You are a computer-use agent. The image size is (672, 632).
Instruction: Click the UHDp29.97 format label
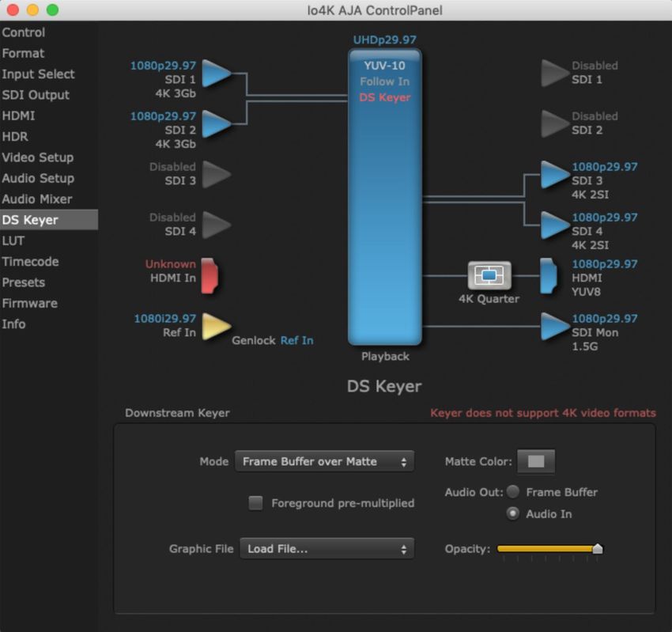point(384,40)
